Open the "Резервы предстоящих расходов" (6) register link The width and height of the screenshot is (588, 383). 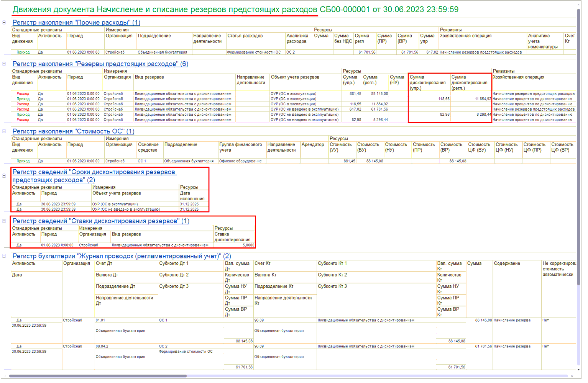click(x=100, y=64)
